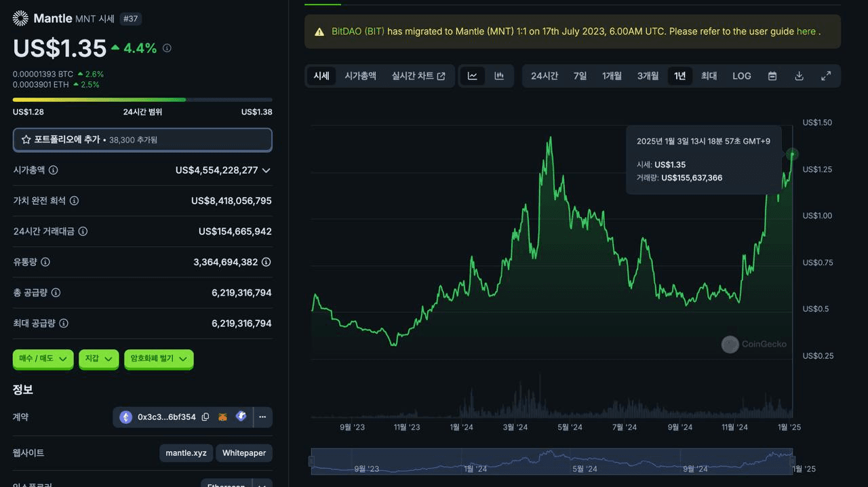Click the green data point on chart
868x487 pixels.
[793, 155]
